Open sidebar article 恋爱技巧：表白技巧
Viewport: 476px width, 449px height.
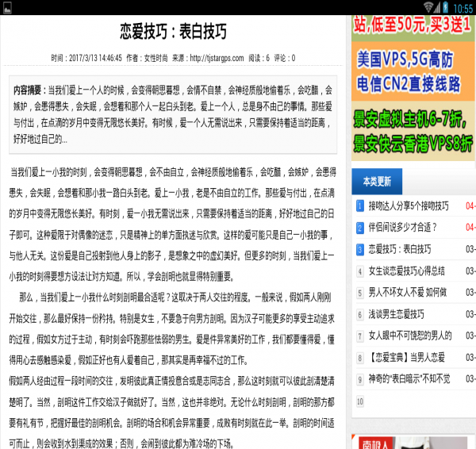tap(400, 249)
